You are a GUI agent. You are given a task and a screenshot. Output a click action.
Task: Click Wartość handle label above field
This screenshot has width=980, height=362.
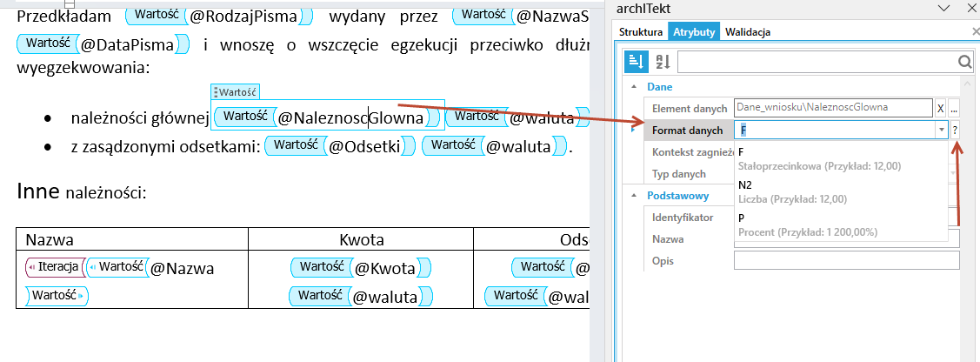pyautogui.click(x=236, y=92)
